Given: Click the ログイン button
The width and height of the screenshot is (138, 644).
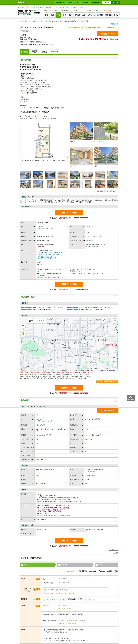Looking at the screenshot, I should [115, 2].
